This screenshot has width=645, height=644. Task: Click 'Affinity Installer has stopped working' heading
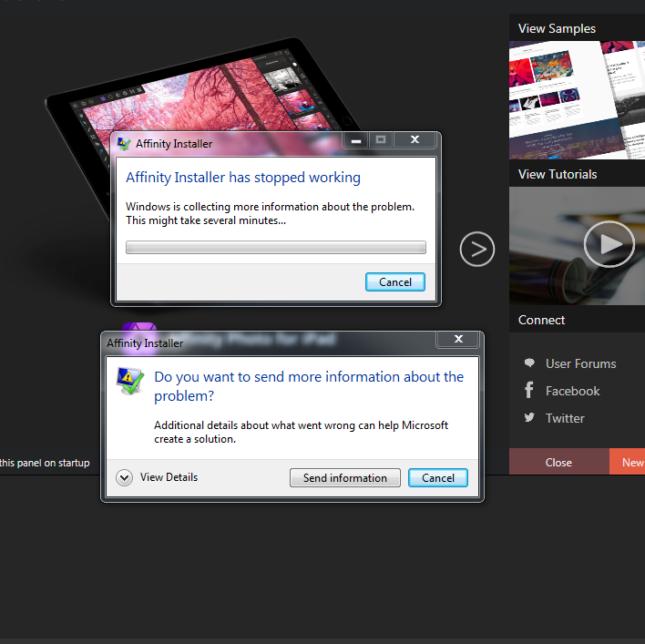(243, 178)
